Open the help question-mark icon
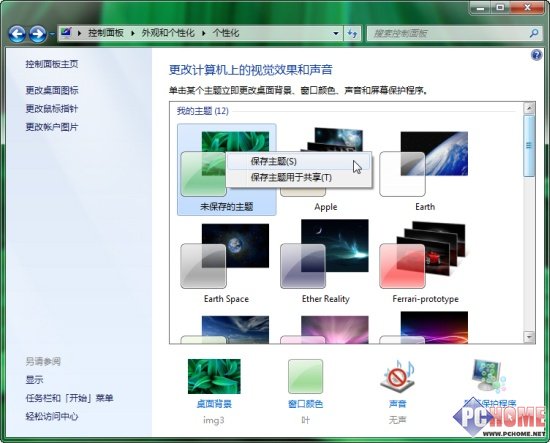The image size is (550, 443). click(x=536, y=55)
